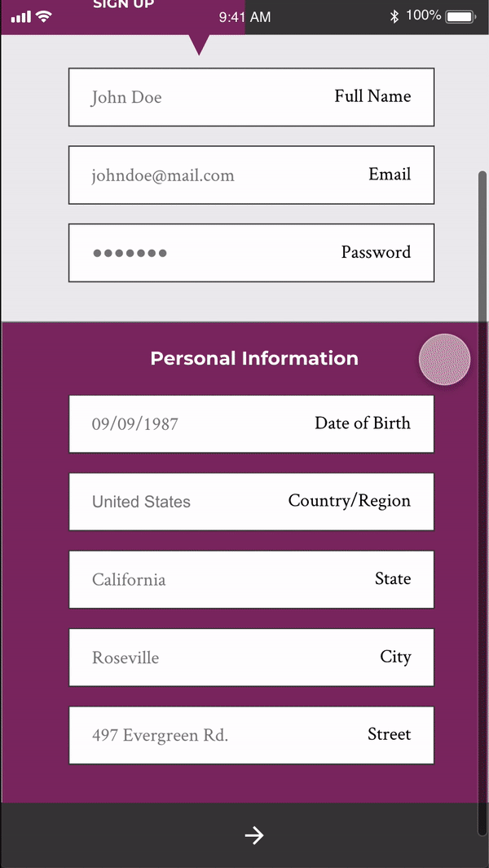Focus the Email input field
489x868 pixels.
[251, 175]
